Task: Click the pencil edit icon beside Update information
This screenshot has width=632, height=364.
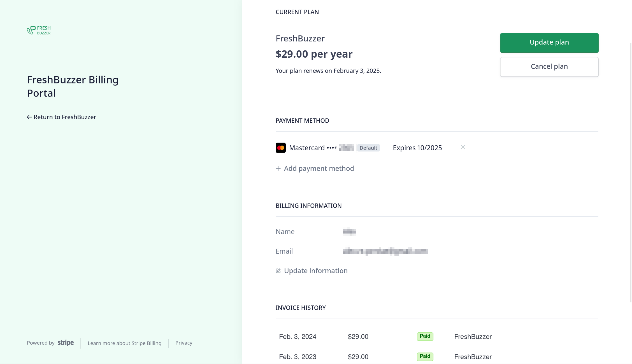Action: [x=278, y=271]
